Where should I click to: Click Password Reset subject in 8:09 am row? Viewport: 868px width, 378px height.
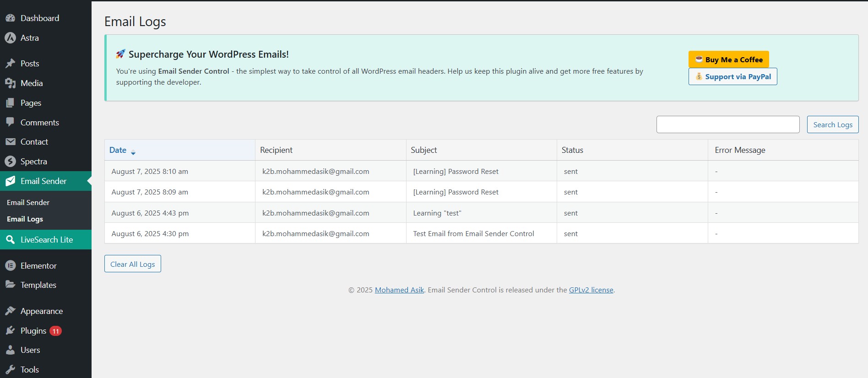[x=456, y=192]
